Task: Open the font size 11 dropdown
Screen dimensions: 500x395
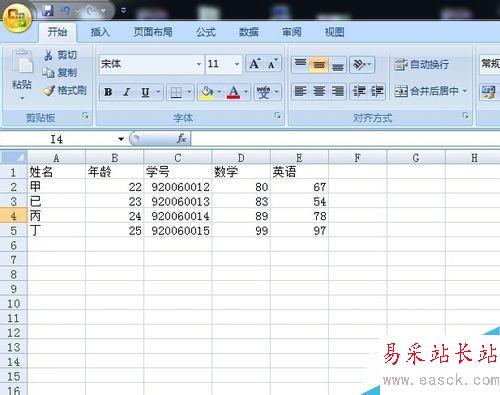Action: 237,64
